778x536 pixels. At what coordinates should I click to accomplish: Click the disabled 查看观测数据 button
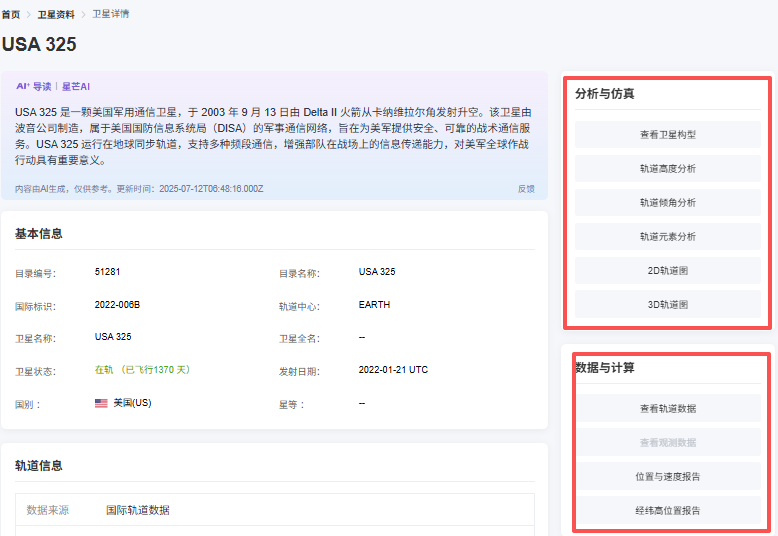[x=667, y=442]
